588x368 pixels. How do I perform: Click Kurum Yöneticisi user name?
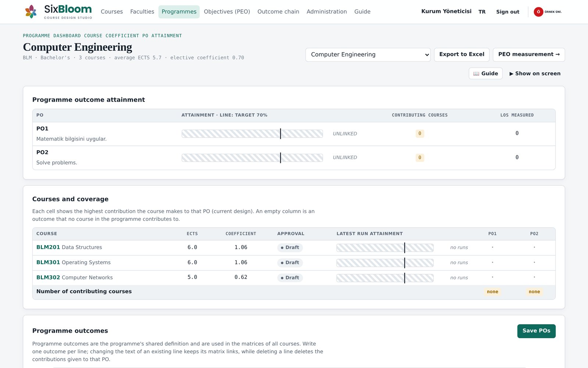coord(446,11)
